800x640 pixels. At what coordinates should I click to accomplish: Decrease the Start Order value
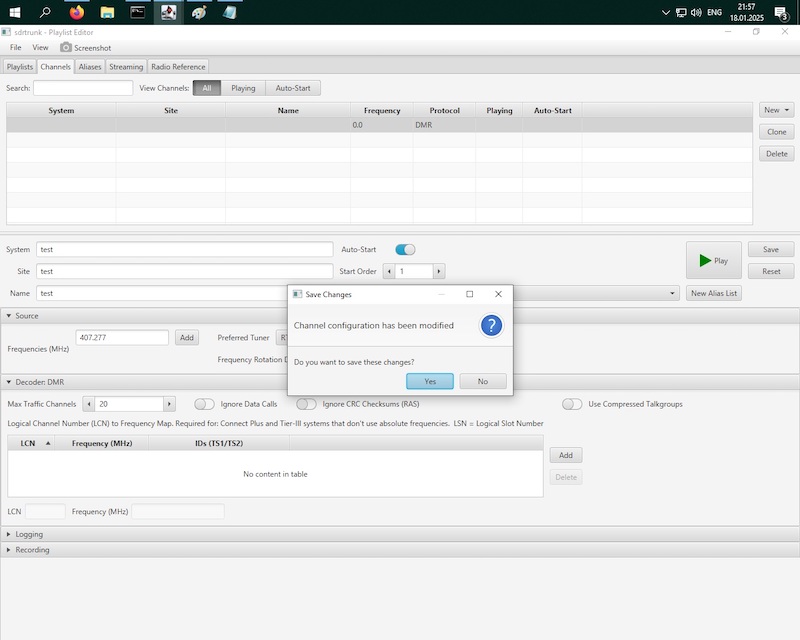[389, 272]
